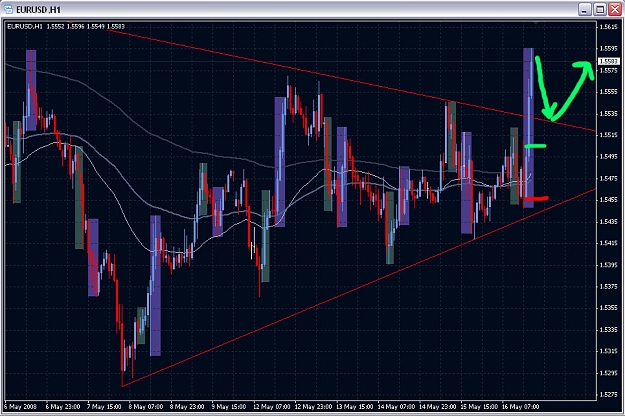Click the 1.5515 price axis label

pos(609,135)
